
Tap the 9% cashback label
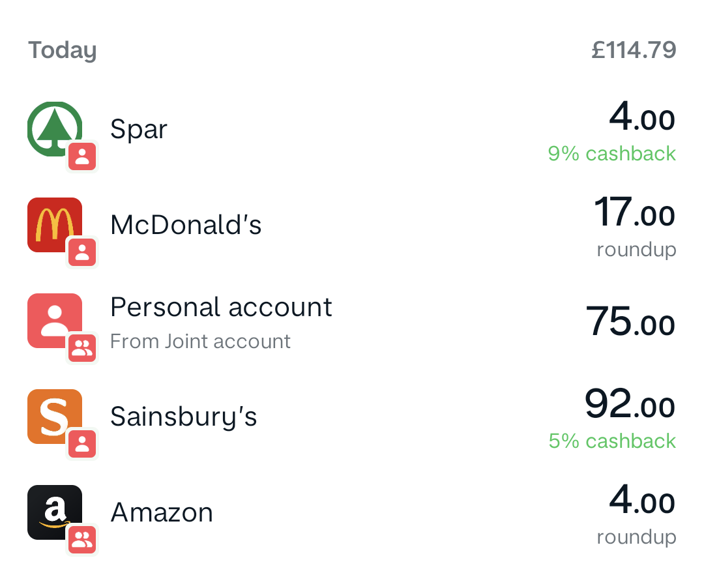(611, 154)
